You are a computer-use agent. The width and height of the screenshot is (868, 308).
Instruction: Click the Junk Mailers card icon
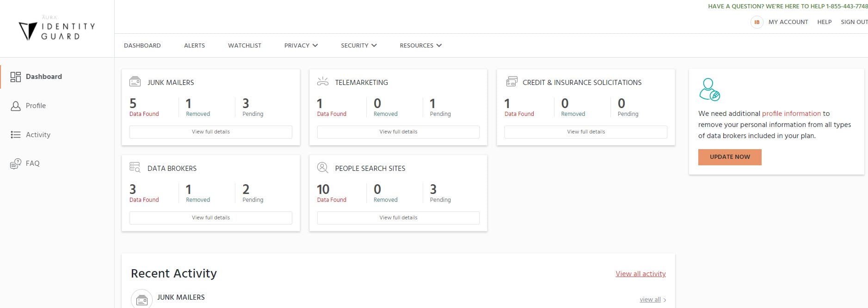pos(135,82)
